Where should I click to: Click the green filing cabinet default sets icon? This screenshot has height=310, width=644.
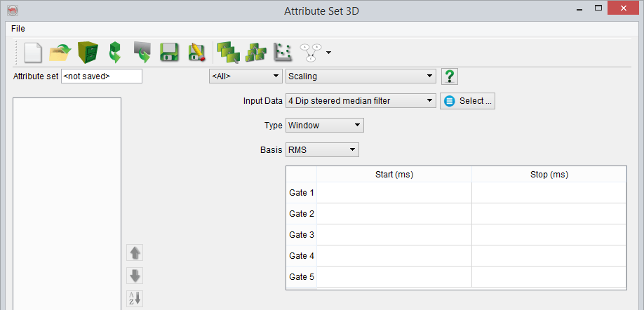click(87, 52)
